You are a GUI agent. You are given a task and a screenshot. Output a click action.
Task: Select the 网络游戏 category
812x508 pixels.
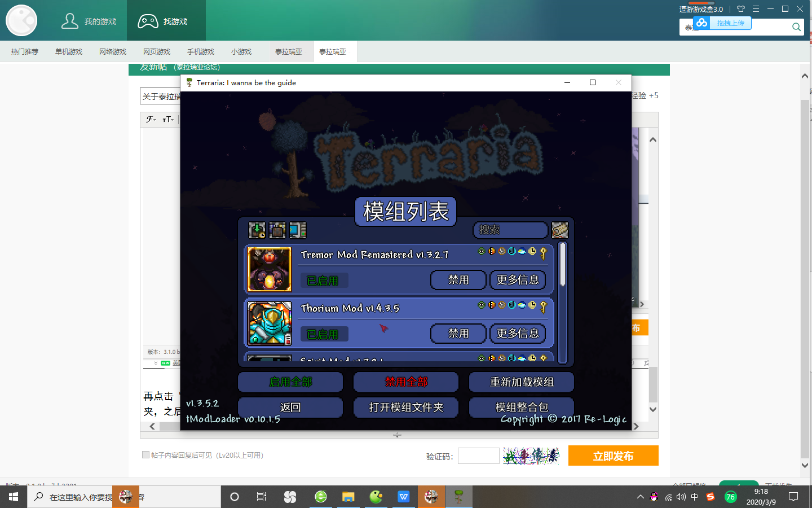(x=113, y=51)
